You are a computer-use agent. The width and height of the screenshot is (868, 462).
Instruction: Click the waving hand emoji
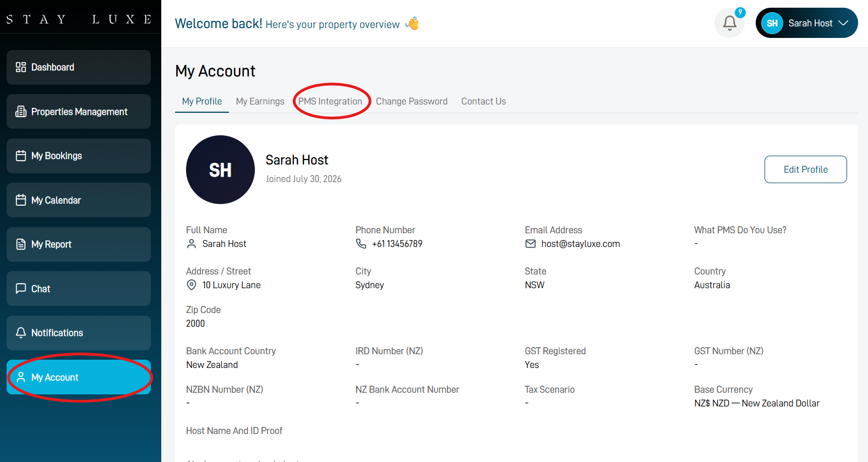click(x=412, y=24)
